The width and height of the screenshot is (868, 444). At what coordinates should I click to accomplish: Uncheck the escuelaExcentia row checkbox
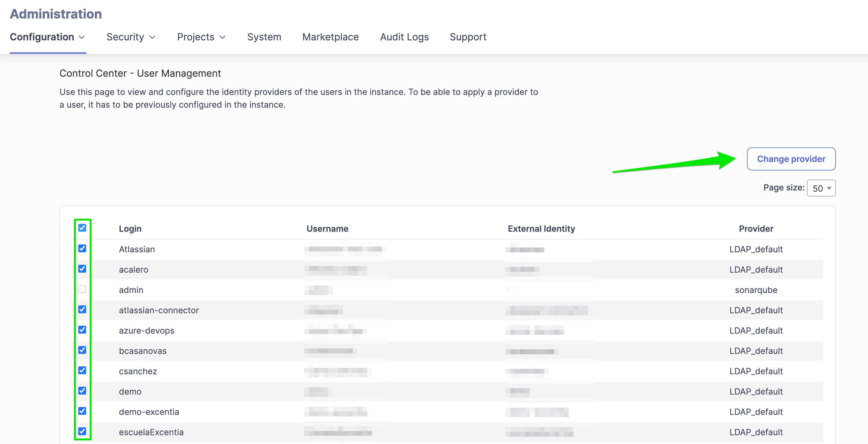[82, 431]
